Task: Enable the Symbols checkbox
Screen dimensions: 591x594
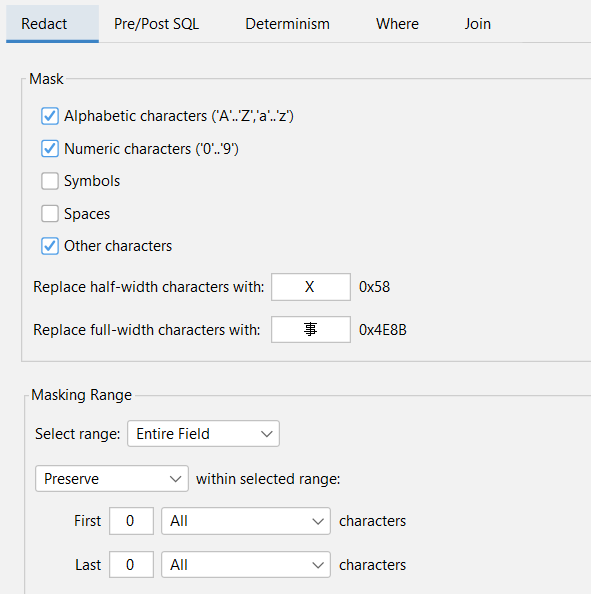Action: [x=50, y=181]
